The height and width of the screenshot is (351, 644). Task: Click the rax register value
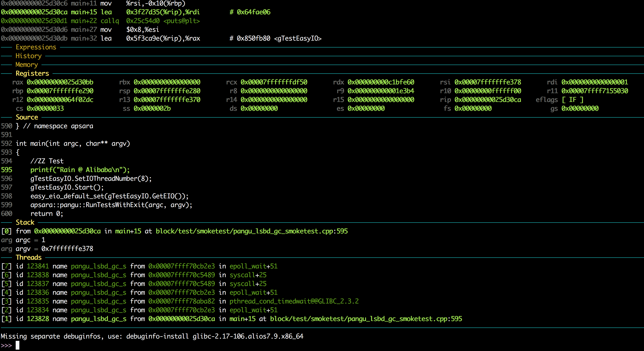(60, 82)
